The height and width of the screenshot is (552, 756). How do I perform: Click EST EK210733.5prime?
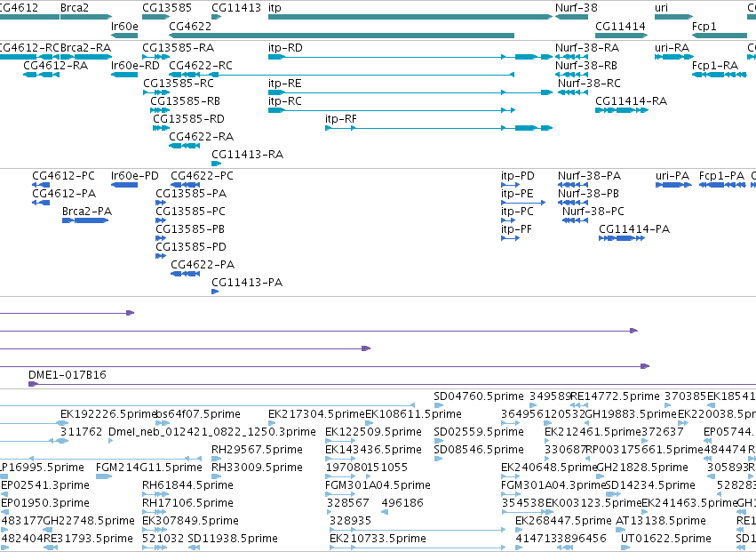pyautogui.click(x=418, y=548)
